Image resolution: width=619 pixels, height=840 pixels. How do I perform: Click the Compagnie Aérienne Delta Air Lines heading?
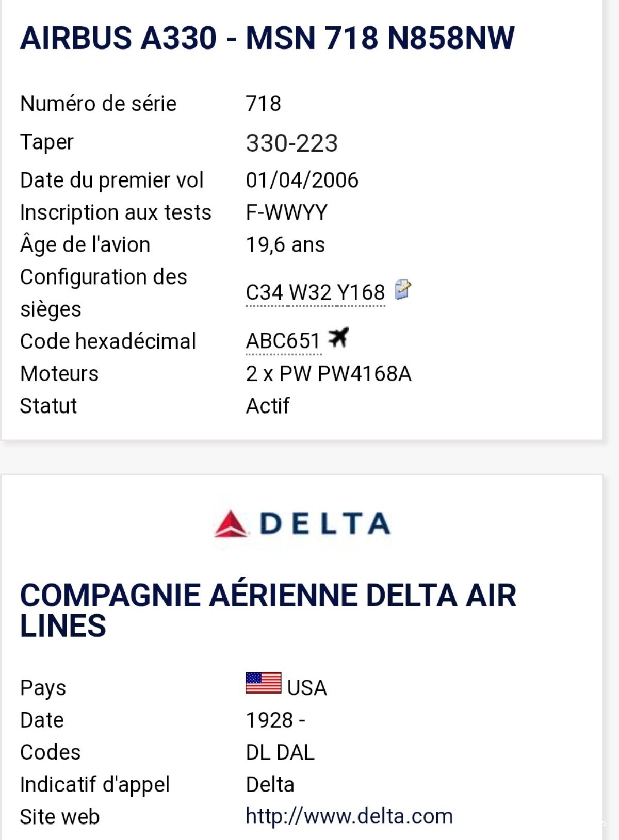pyautogui.click(x=268, y=610)
